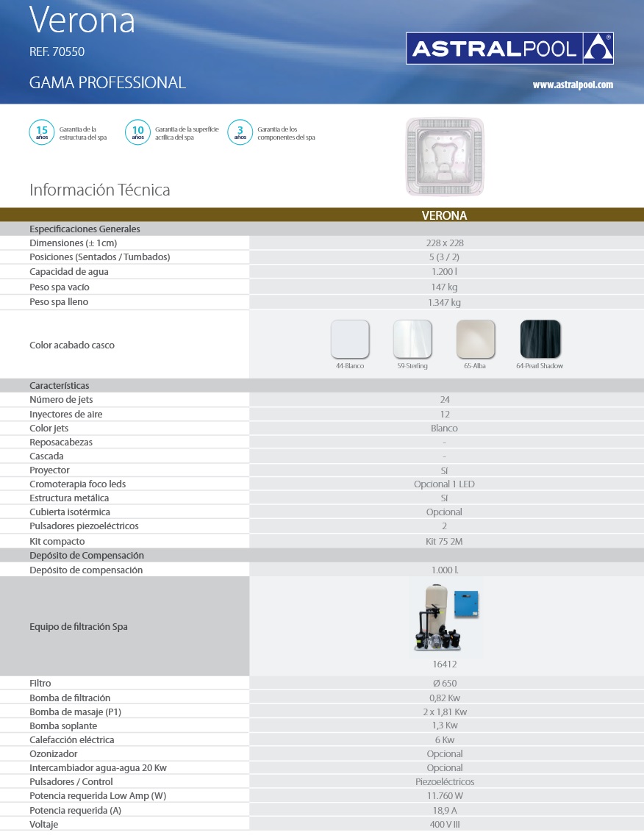Click the 3 años warranty badge

240,132
